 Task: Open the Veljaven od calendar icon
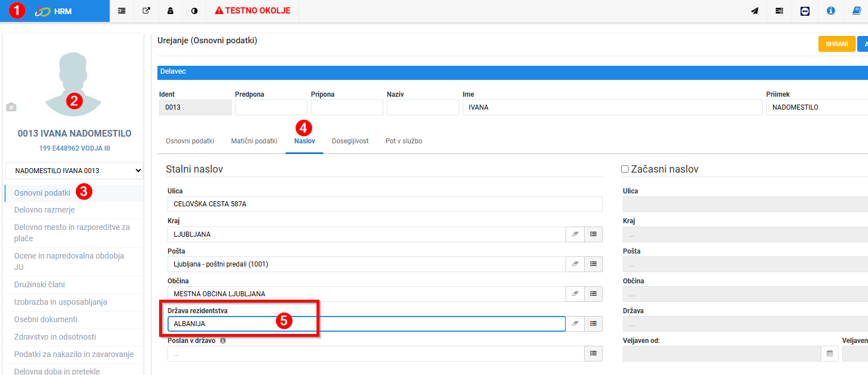[x=830, y=354]
